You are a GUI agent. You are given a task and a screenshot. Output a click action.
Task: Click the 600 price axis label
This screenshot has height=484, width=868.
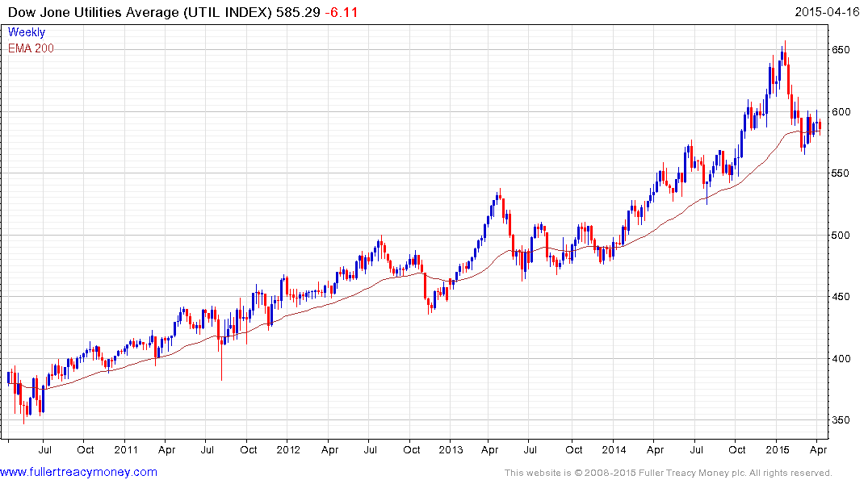click(842, 112)
